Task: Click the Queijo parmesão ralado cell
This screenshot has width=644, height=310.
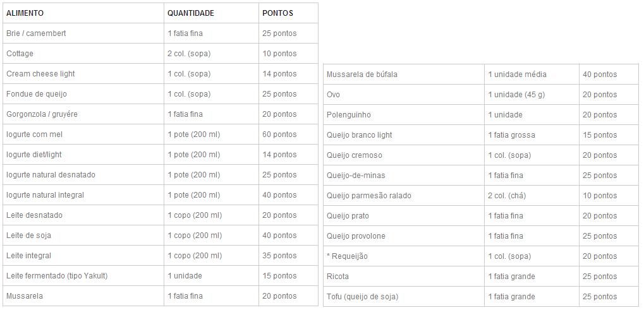Action: (369, 196)
